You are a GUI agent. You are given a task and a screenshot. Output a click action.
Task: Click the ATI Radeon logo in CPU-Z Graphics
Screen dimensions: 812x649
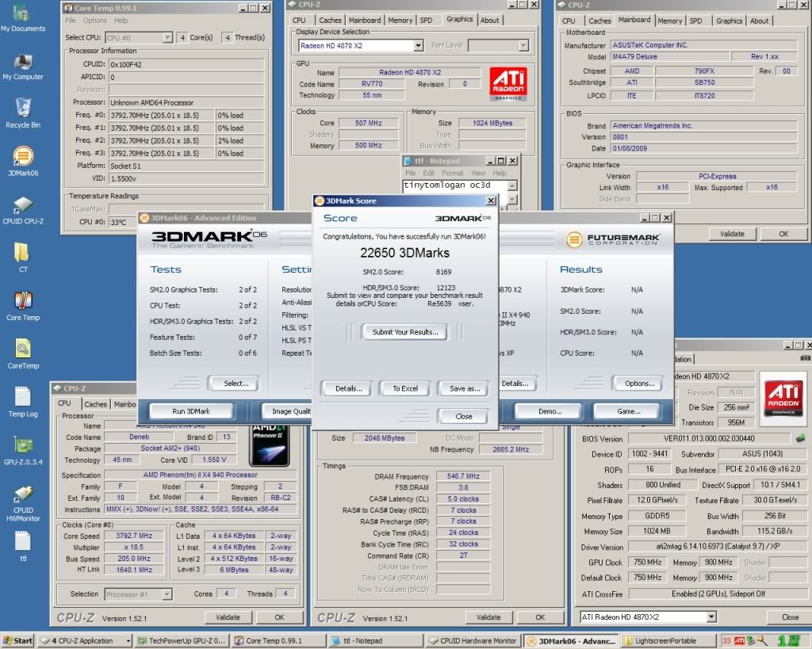point(508,83)
